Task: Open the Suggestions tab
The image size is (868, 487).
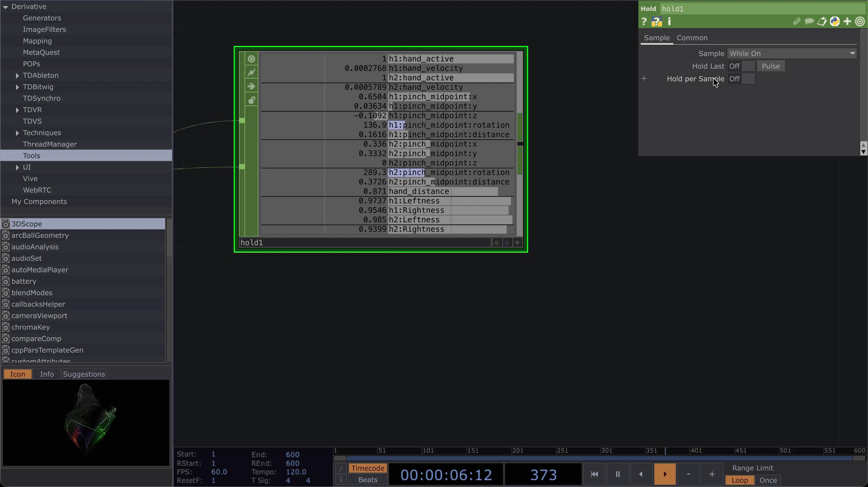Action: click(84, 374)
